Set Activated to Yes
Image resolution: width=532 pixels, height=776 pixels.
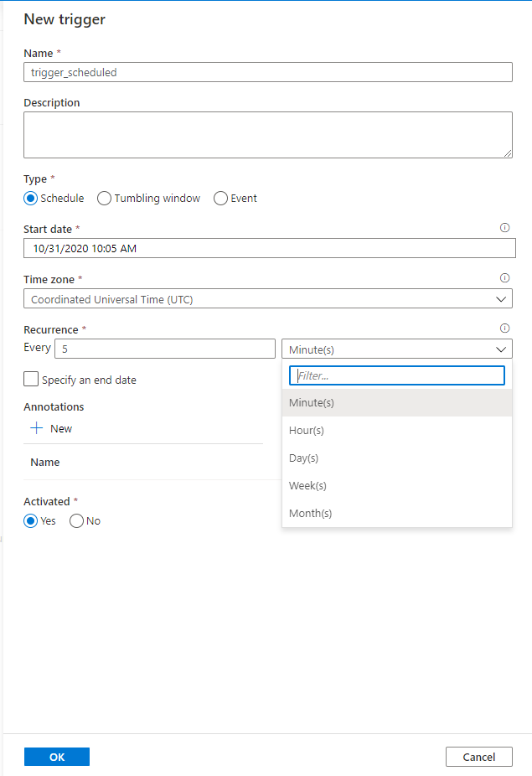31,520
